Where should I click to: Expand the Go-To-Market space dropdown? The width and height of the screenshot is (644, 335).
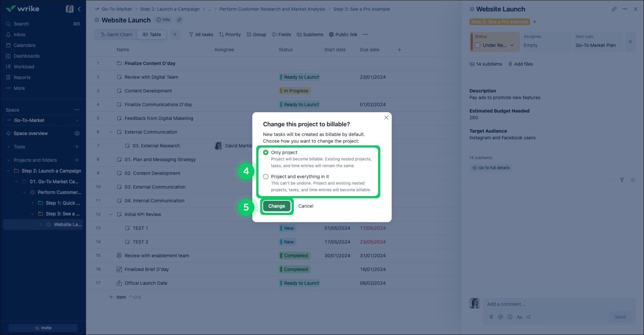point(77,120)
